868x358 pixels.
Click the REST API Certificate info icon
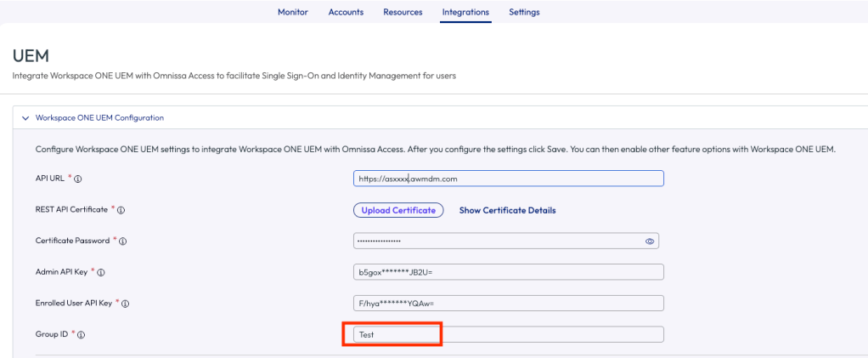pos(120,210)
